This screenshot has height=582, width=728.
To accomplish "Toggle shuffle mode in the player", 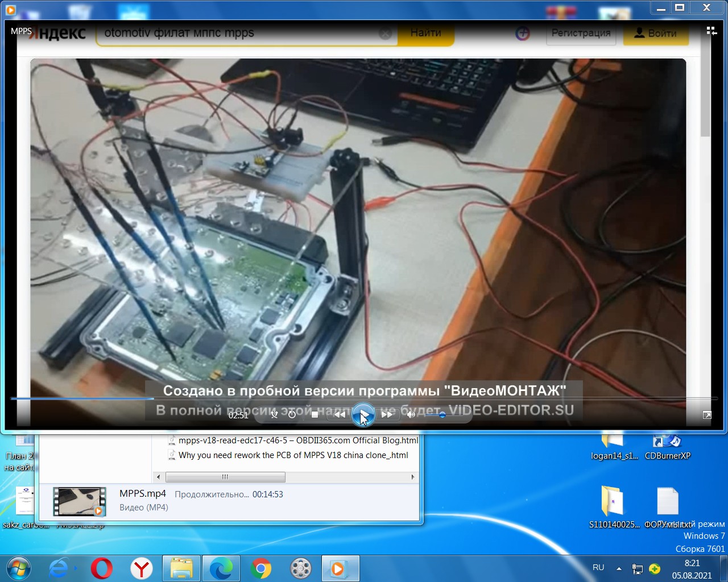I will pos(274,415).
